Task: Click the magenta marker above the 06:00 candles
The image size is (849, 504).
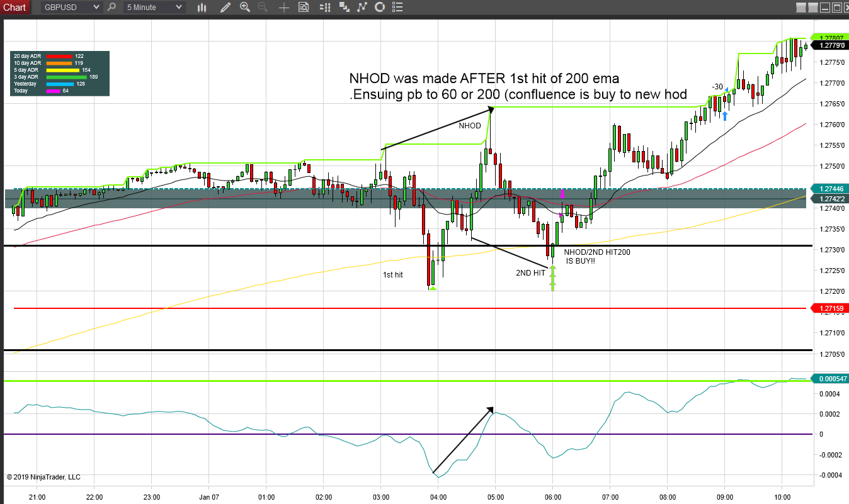Action: pos(562,194)
